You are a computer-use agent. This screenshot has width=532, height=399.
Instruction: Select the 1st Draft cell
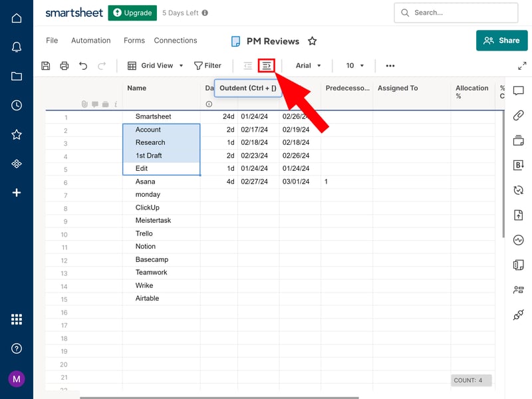pos(161,156)
